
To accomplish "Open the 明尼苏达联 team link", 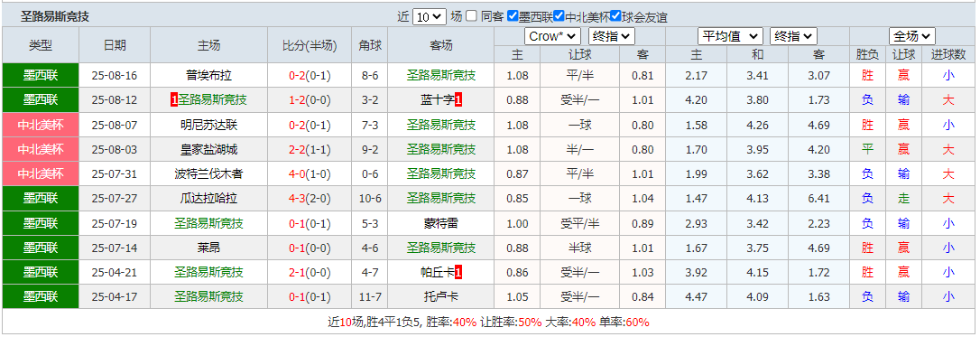I will [x=208, y=125].
